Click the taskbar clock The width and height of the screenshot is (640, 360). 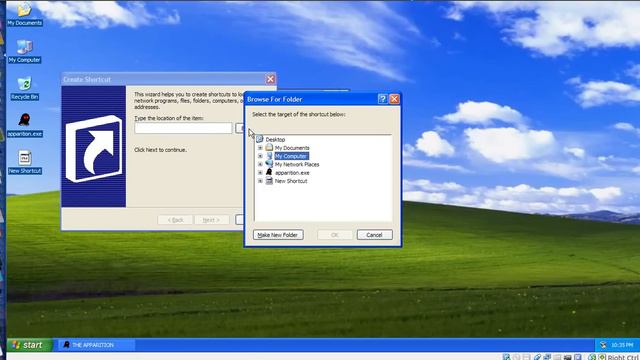622,345
